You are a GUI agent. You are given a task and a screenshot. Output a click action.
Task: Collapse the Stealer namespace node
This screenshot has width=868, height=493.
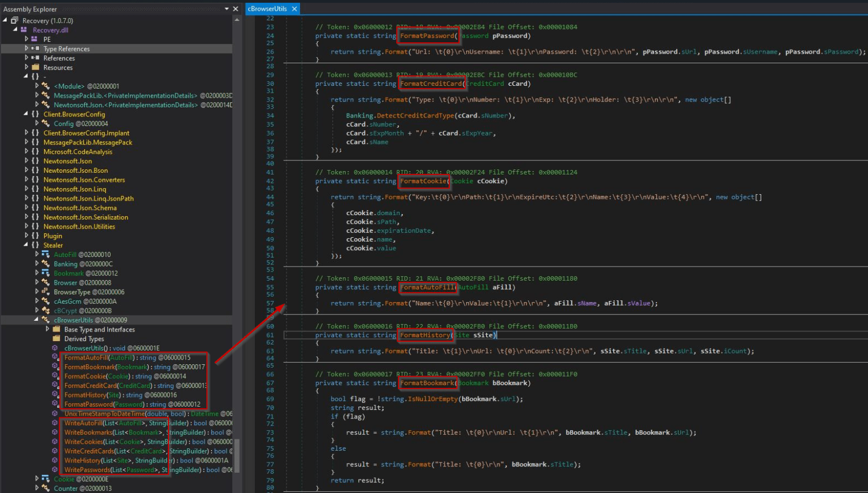tap(27, 245)
